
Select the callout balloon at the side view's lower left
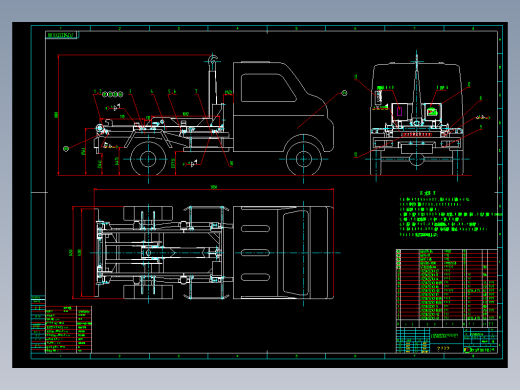[x=66, y=149]
